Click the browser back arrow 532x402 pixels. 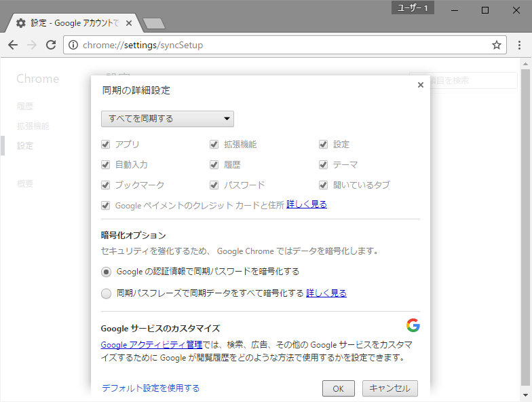tap(13, 45)
